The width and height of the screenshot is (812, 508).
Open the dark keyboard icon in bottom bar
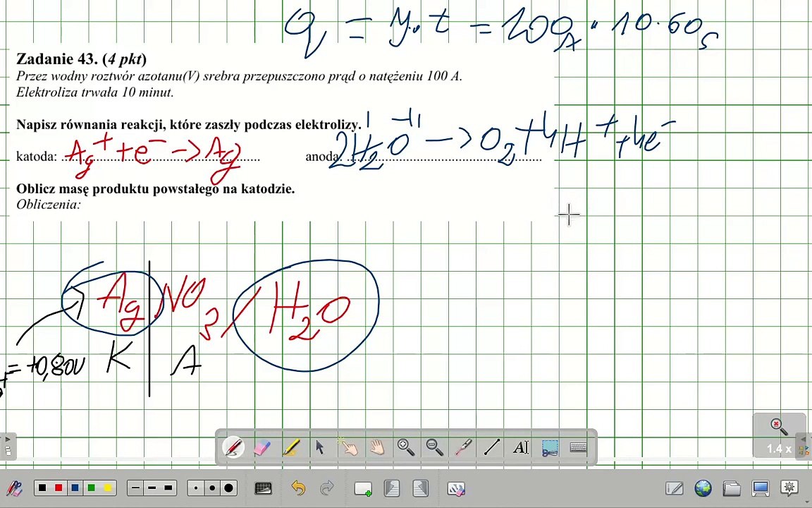[264, 488]
